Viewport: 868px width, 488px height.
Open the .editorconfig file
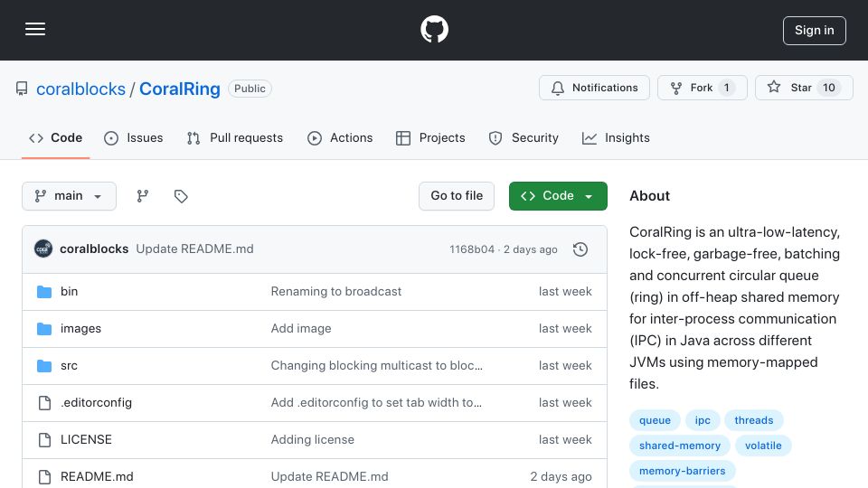(x=97, y=403)
